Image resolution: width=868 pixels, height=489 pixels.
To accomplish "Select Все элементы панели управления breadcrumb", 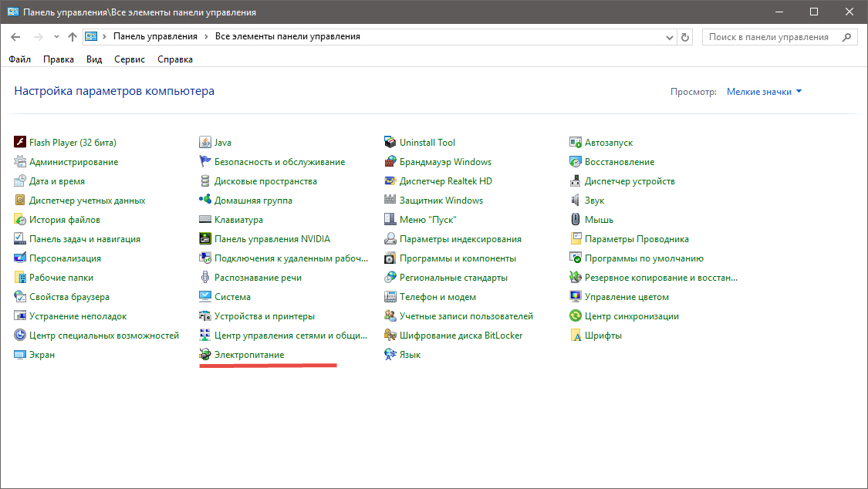I will click(287, 36).
